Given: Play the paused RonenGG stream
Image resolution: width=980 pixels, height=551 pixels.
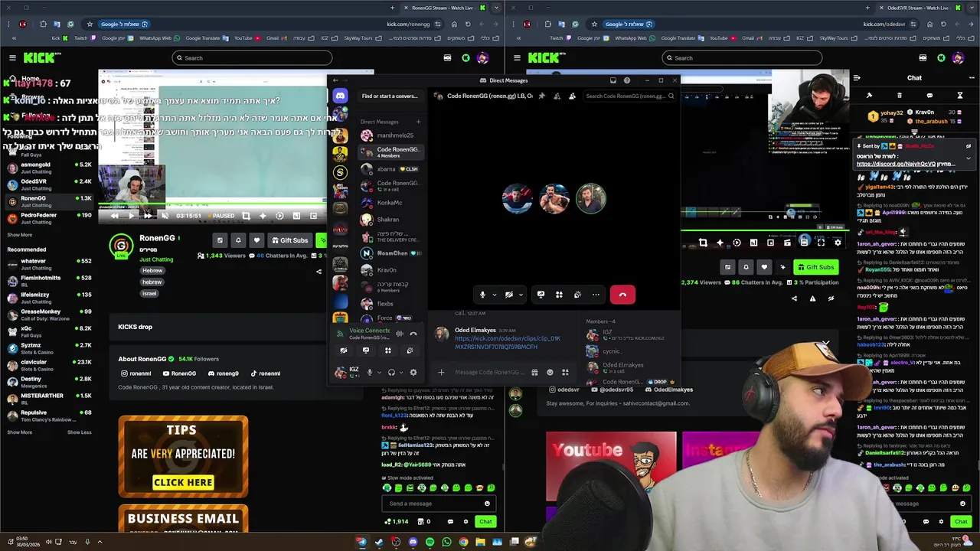Looking at the screenshot, I should [131, 216].
